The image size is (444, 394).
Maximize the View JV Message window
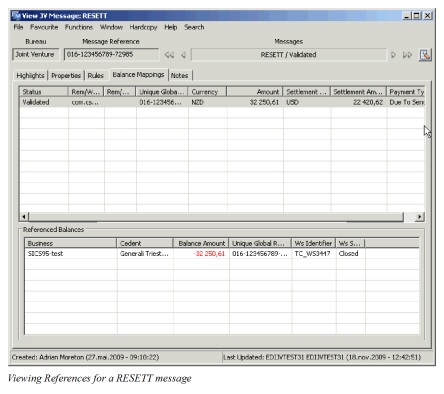click(417, 15)
